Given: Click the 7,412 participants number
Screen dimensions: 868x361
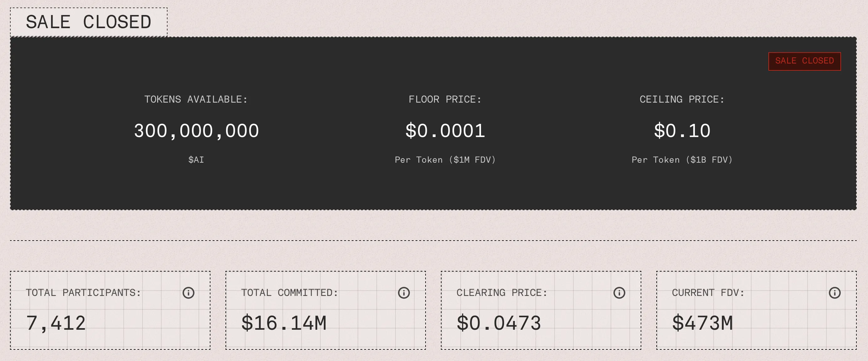Looking at the screenshot, I should (56, 323).
